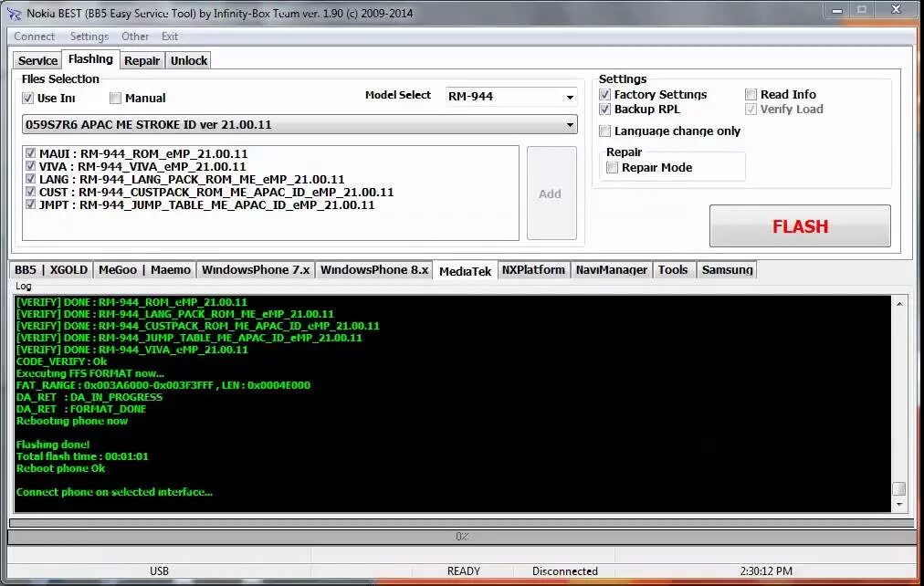Click 'CODE_VERIFY : Ok' log line
Image resolution: width=924 pixels, height=586 pixels.
click(61, 361)
